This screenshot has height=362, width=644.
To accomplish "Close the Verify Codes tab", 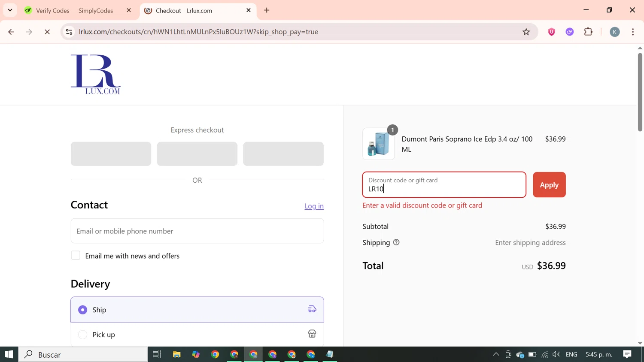I will click(x=129, y=10).
